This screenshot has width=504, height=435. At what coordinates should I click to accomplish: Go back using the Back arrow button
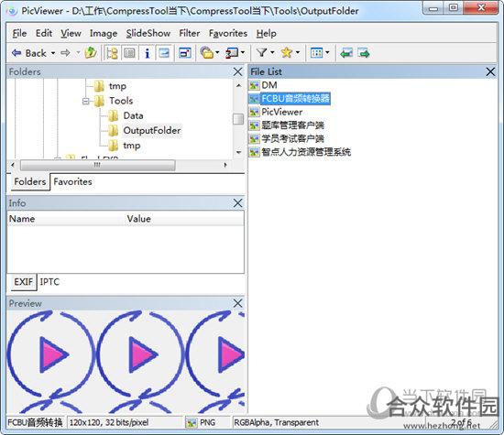point(29,53)
